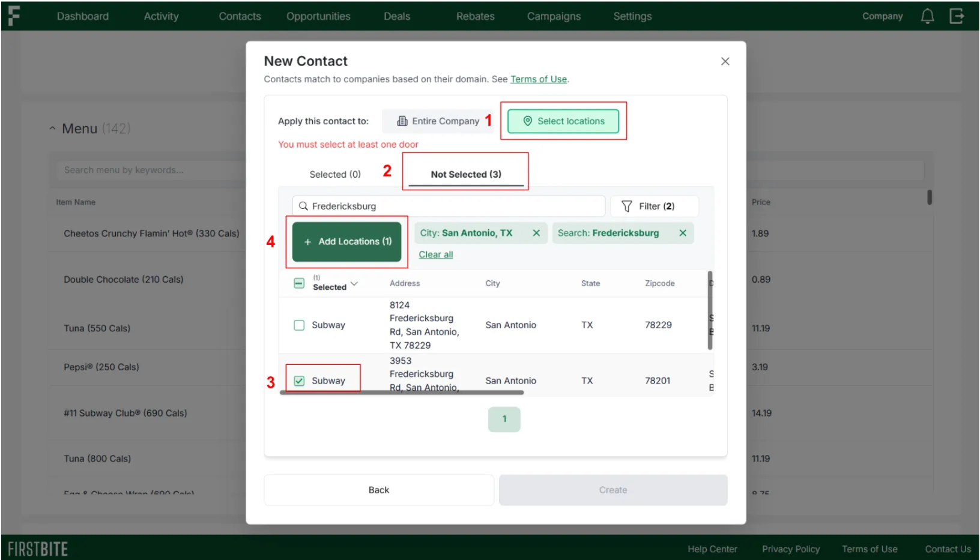Select Tuna (800 Cals) menu item

click(97, 459)
